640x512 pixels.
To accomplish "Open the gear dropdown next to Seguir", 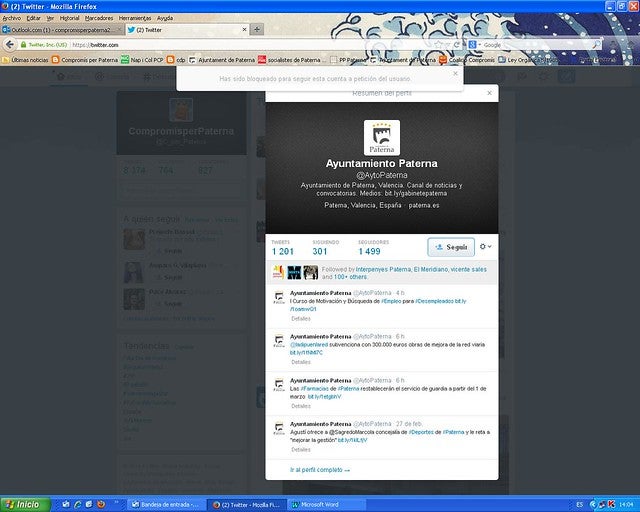I will pyautogui.click(x=486, y=246).
